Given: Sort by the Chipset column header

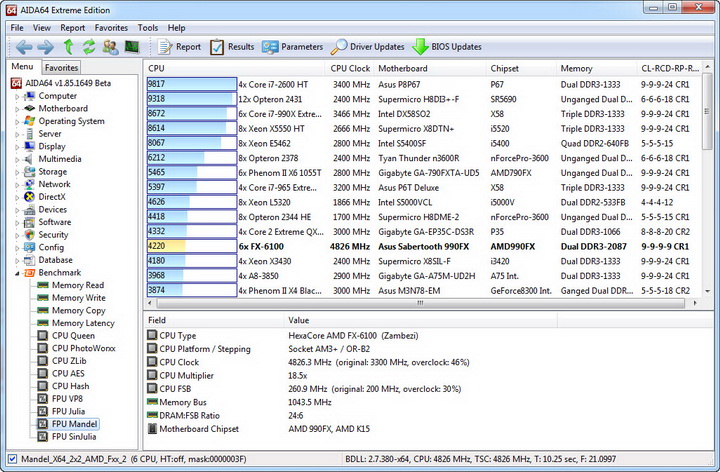Looking at the screenshot, I should pos(521,68).
